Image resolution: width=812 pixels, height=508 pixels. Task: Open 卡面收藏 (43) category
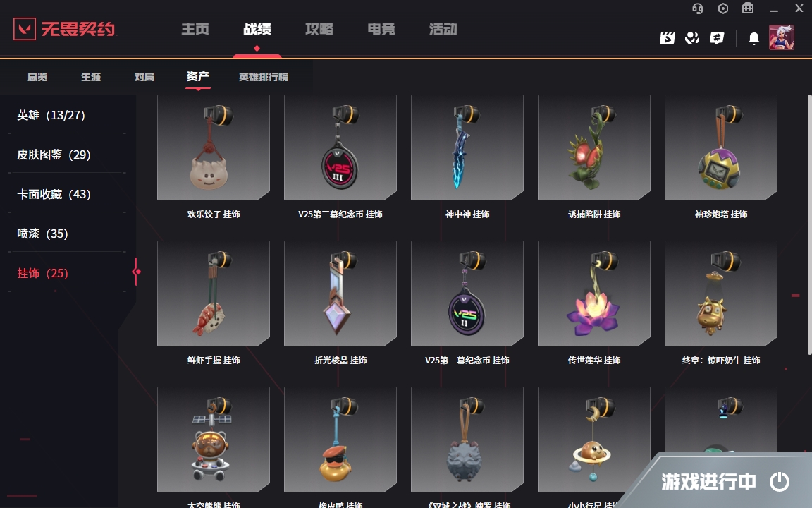pyautogui.click(x=54, y=194)
